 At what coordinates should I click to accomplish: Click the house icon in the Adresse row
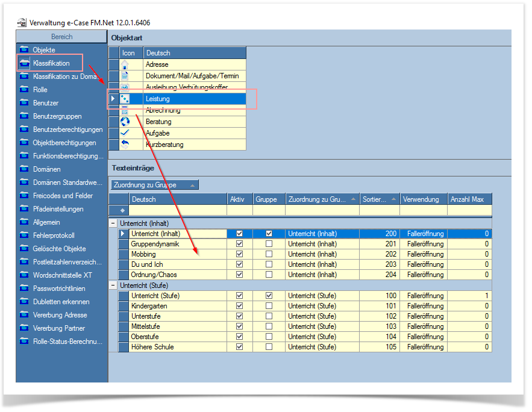(x=125, y=64)
